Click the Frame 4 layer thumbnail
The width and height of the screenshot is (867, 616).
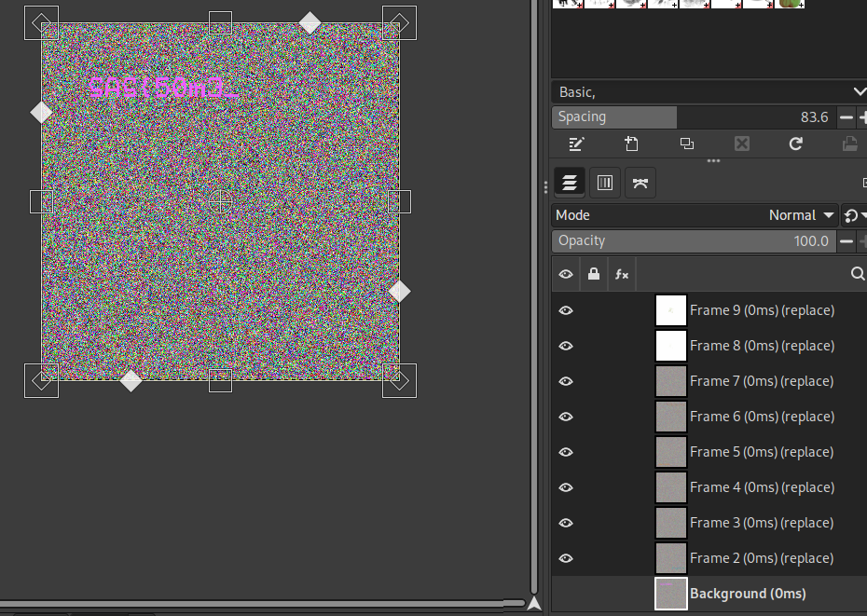(670, 487)
